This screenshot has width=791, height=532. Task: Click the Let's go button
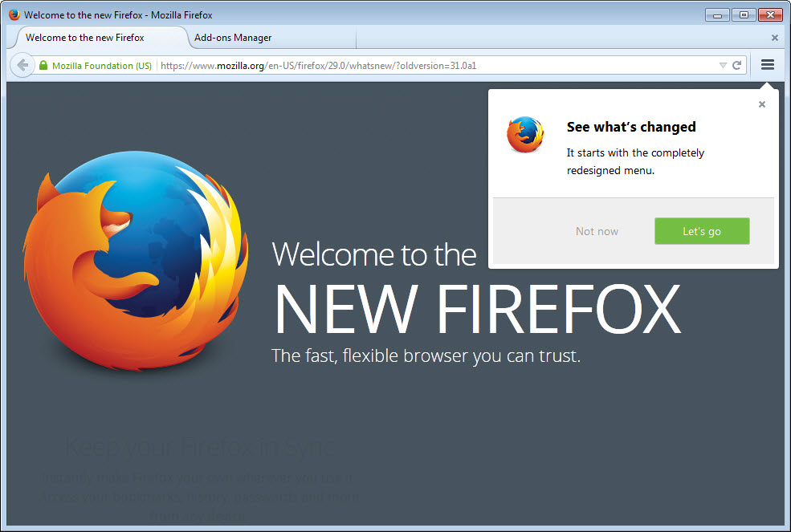(x=702, y=231)
